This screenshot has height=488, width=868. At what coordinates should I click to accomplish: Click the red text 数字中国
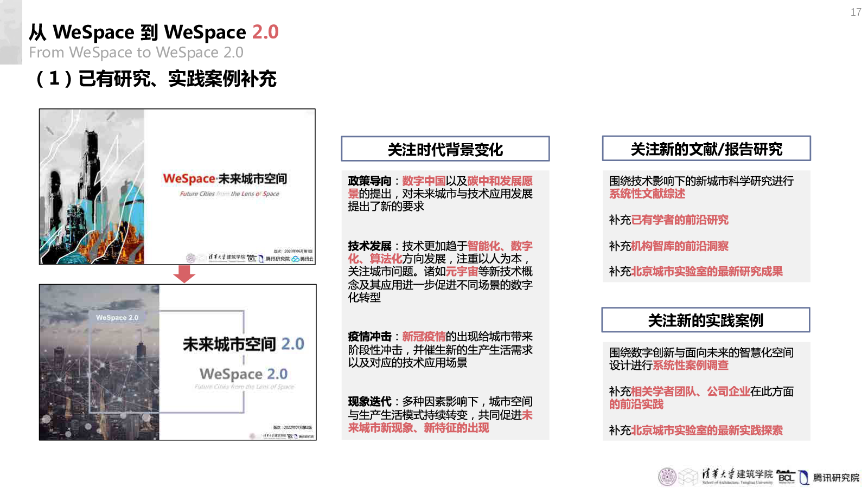tap(424, 181)
